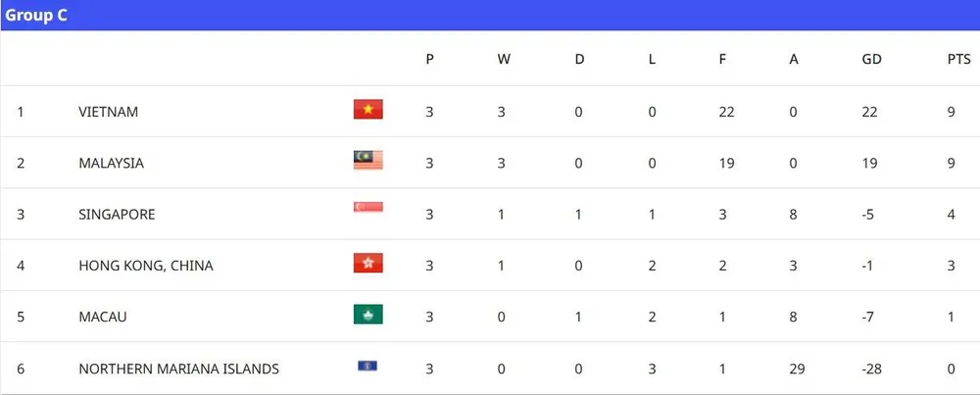
Task: Select the HONG KONG, CHINA team name
Action: point(145,266)
